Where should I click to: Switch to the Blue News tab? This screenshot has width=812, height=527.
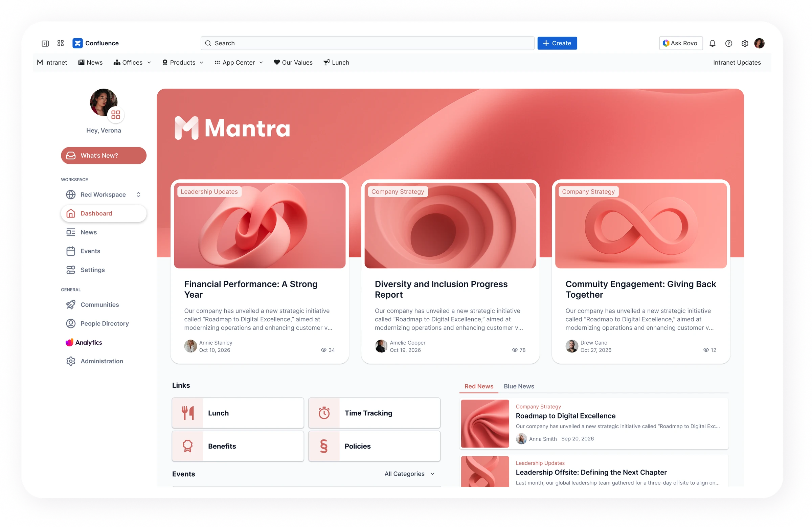point(519,386)
